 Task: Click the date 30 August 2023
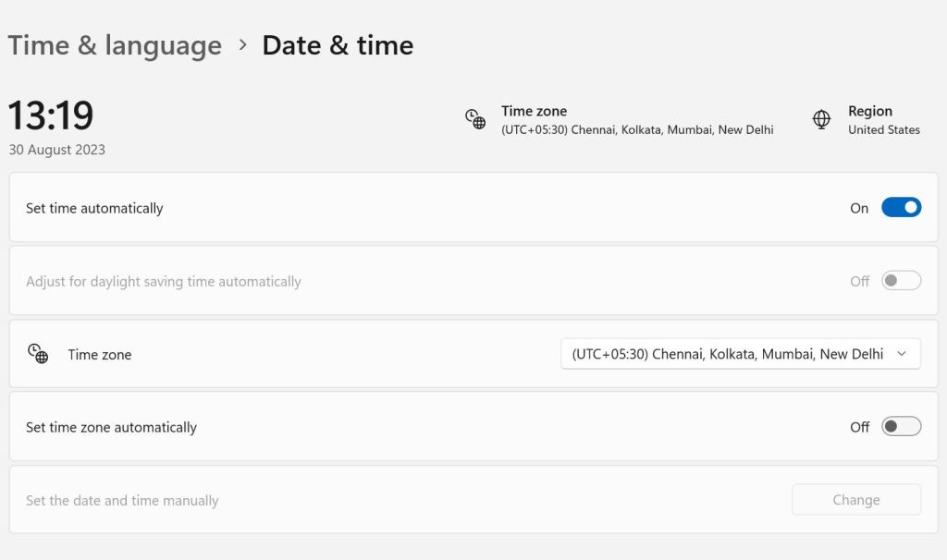point(57,150)
